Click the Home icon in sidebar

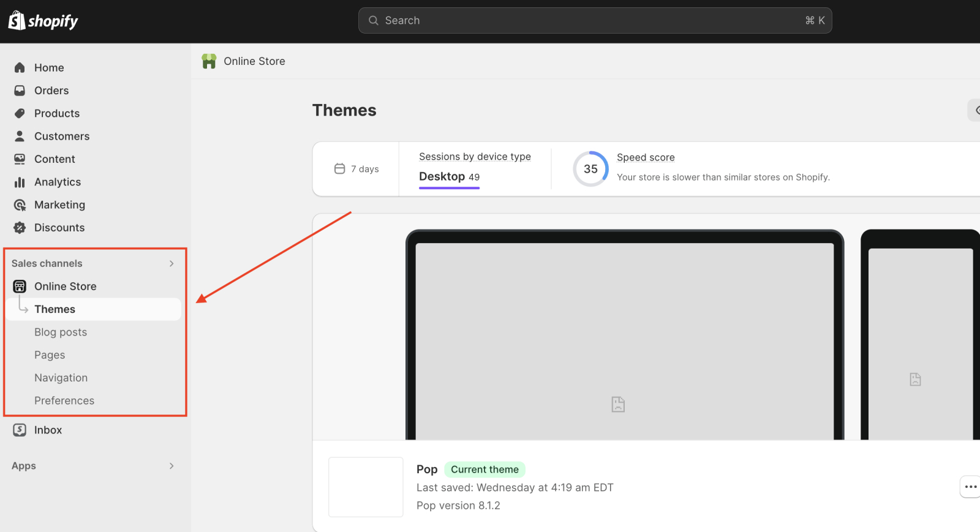pyautogui.click(x=20, y=67)
